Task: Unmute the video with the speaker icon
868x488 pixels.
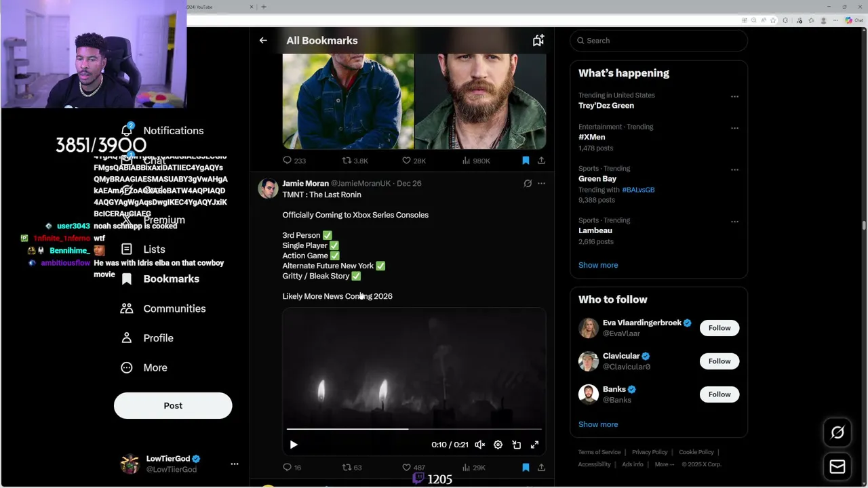Action: pyautogui.click(x=479, y=445)
